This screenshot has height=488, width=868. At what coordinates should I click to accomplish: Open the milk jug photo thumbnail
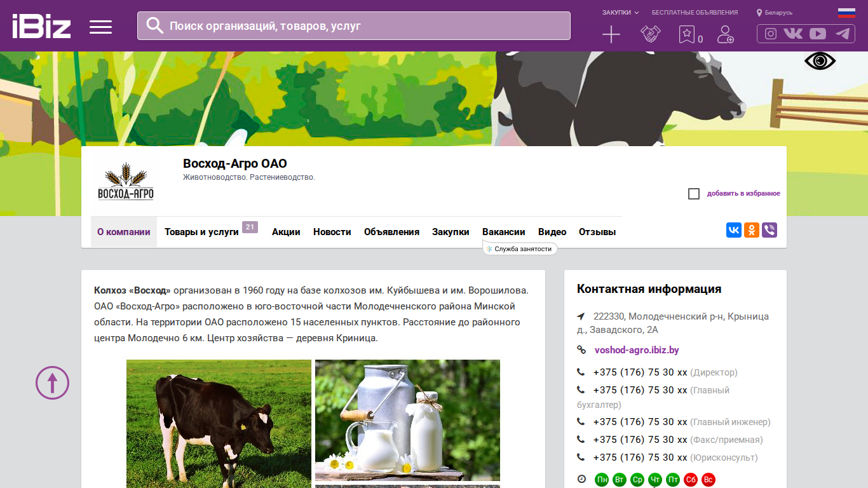(x=407, y=420)
